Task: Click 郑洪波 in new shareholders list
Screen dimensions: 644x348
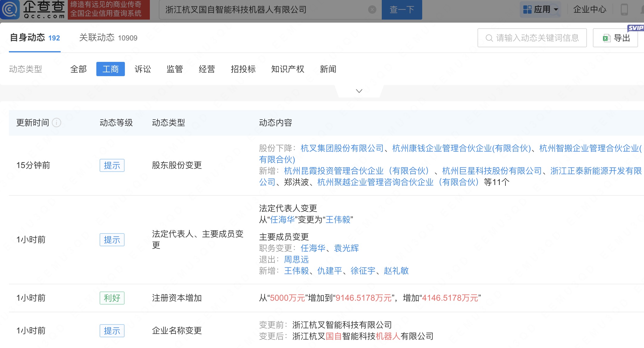Action: tap(296, 182)
